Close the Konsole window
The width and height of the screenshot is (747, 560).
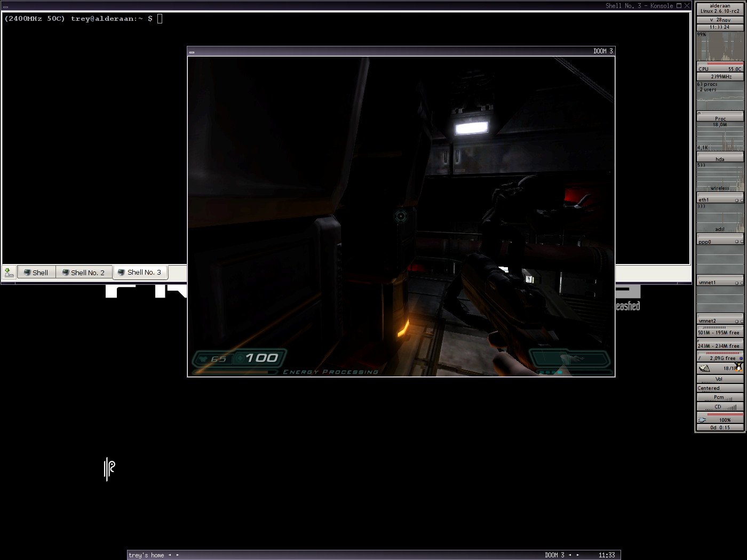coord(687,6)
